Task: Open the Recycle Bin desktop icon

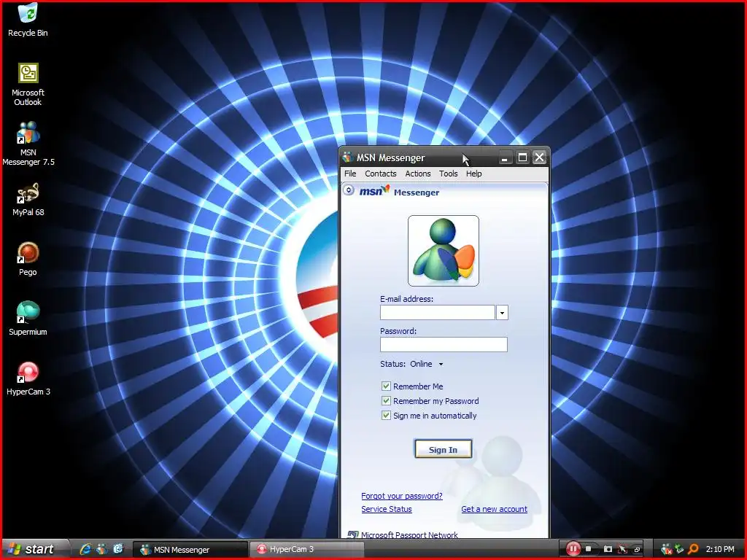Action: (28, 19)
